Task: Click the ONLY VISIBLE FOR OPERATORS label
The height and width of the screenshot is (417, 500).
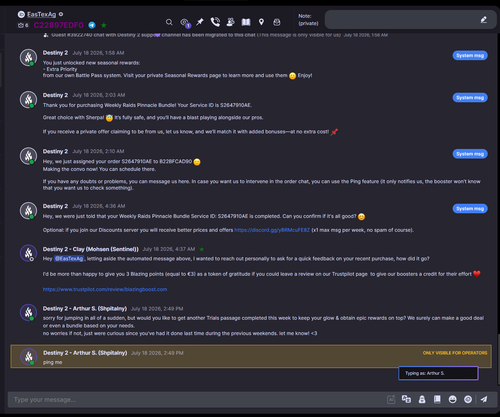Action: coord(455,353)
